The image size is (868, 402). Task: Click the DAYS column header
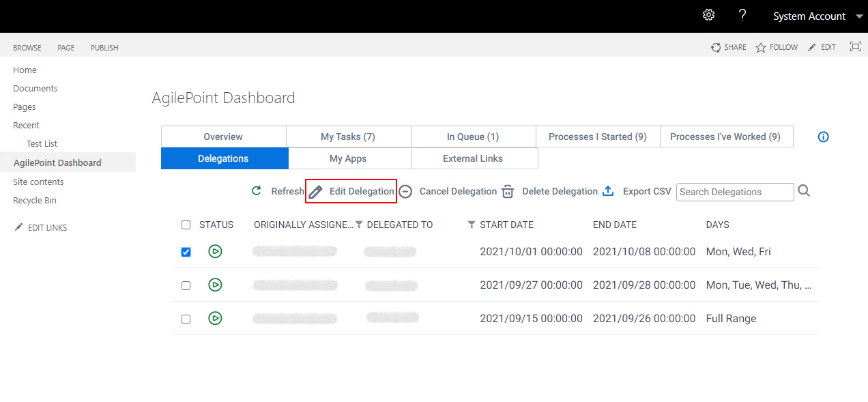(x=717, y=225)
